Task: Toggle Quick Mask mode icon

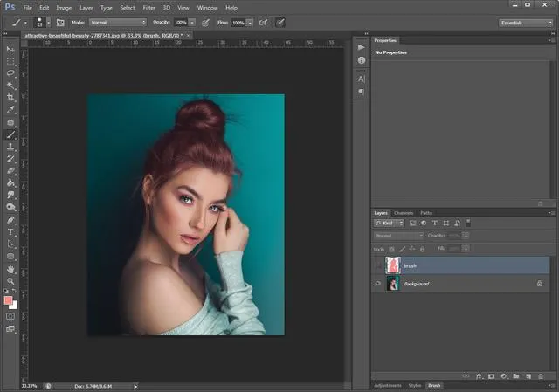Action: pyautogui.click(x=10, y=316)
